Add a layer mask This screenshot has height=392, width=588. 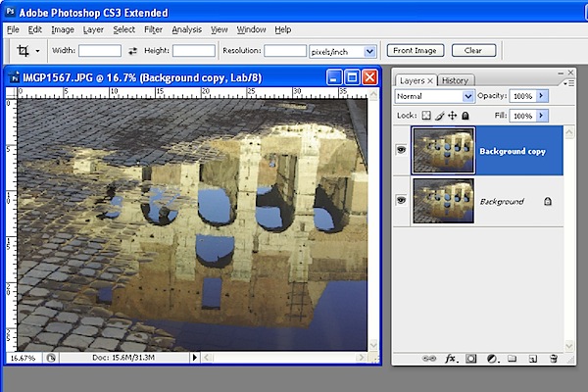(x=471, y=359)
